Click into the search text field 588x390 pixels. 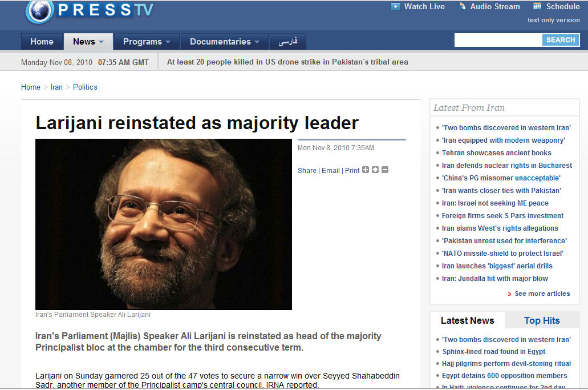[x=498, y=40]
